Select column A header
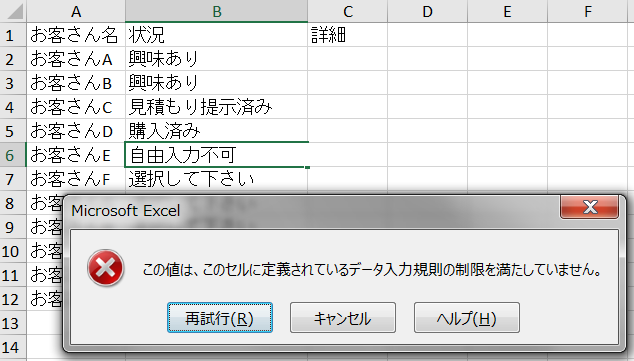Viewport: 634px width, 361px height. pyautogui.click(x=76, y=11)
